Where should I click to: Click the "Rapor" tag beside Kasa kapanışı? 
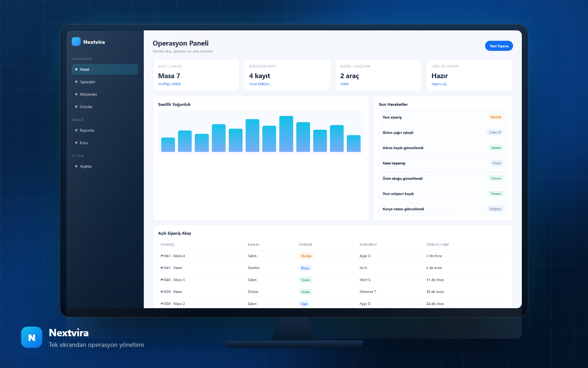point(497,163)
